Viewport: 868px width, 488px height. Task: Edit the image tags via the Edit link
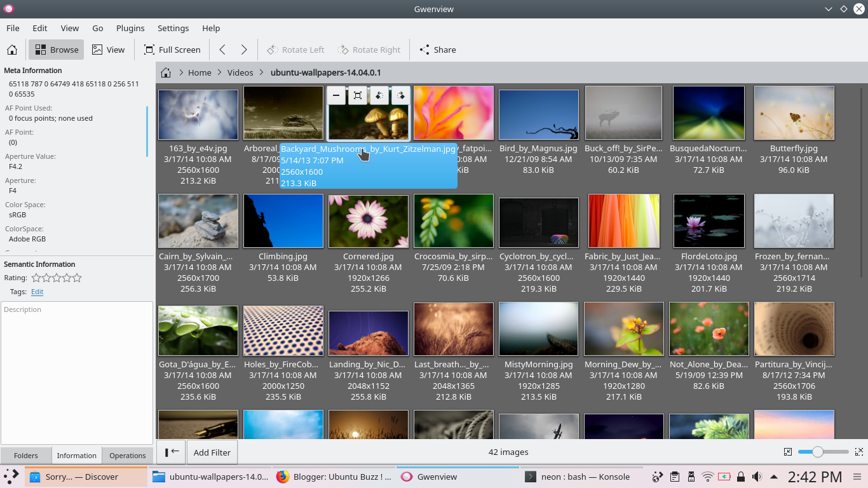pos(37,292)
